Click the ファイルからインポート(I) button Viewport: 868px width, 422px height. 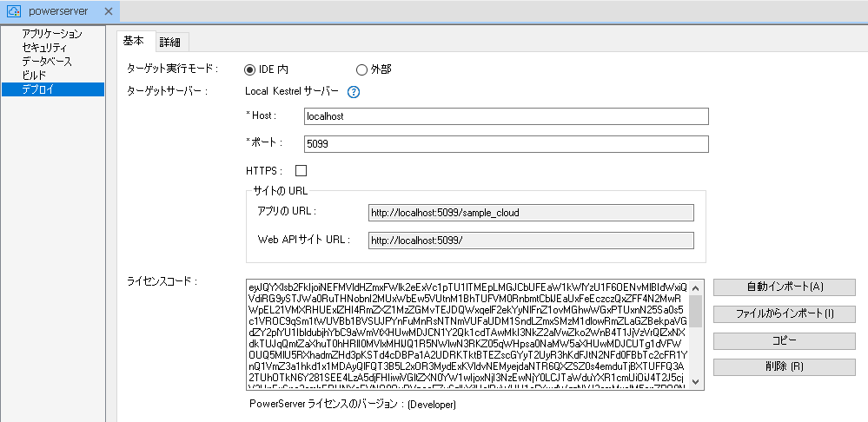point(784,314)
